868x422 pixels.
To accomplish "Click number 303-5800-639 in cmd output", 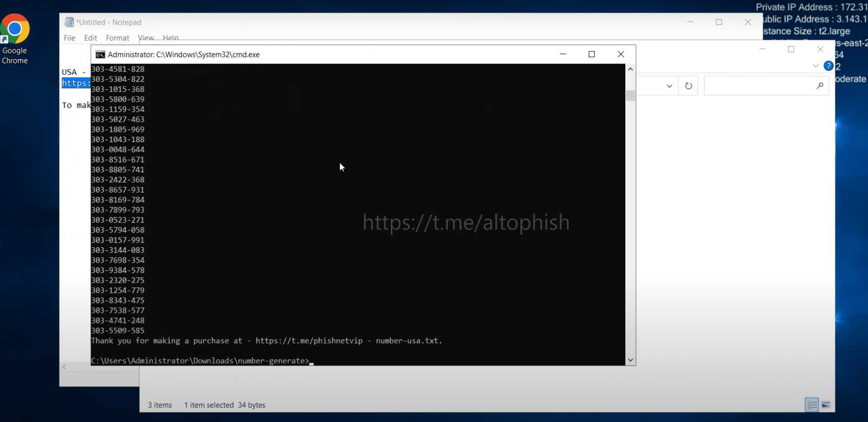I will (x=118, y=99).
